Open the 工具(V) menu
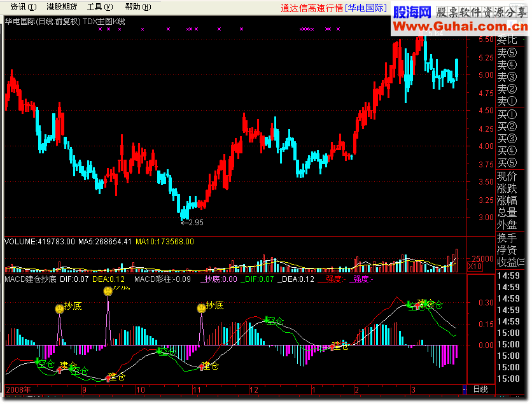This screenshot has height=404, width=532. pyautogui.click(x=100, y=7)
